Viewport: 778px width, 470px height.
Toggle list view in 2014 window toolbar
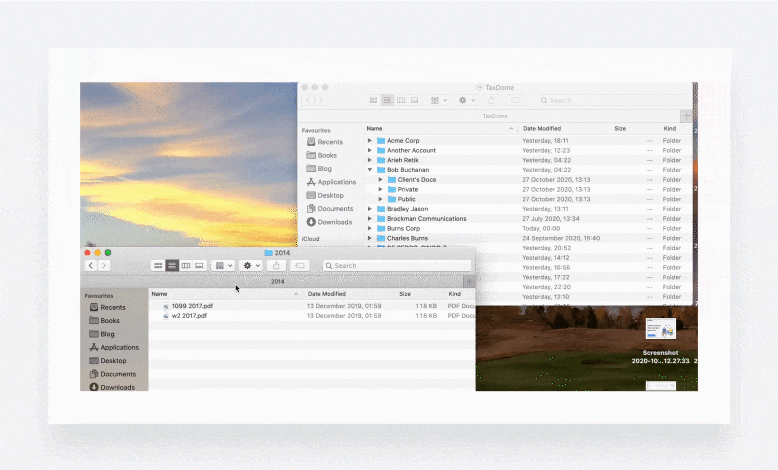172,265
